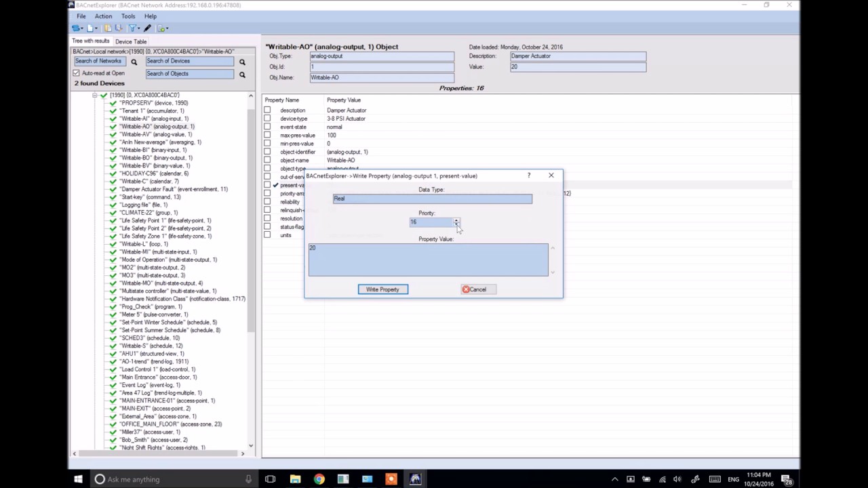Launch Chrome from taskbar

tap(319, 479)
